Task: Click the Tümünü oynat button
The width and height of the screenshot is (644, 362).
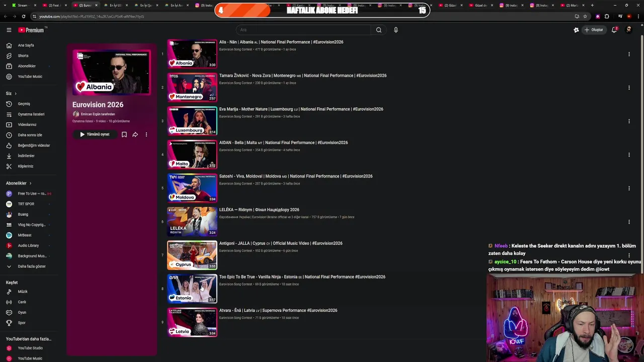Action: click(95, 134)
